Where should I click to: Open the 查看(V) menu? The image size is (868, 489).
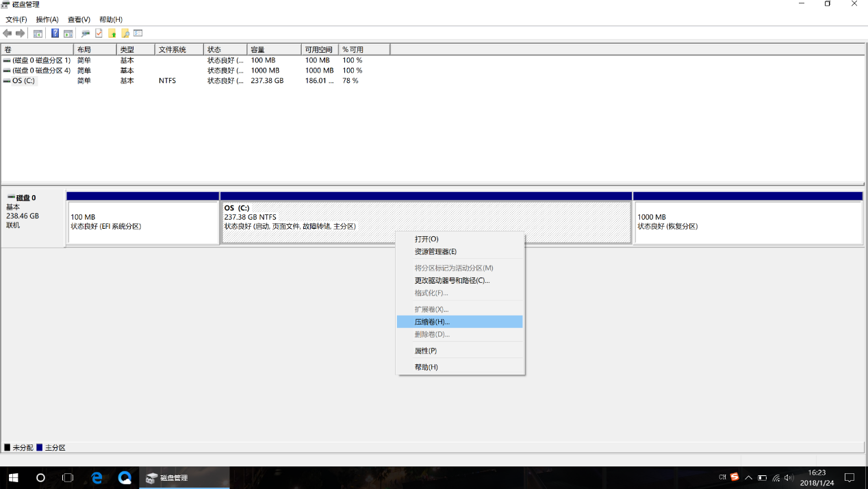79,20
